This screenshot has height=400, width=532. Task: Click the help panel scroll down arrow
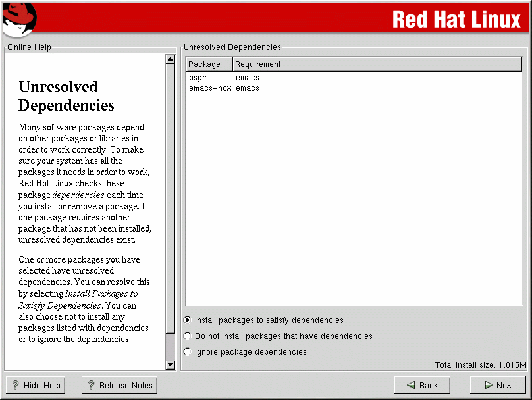coord(171,364)
